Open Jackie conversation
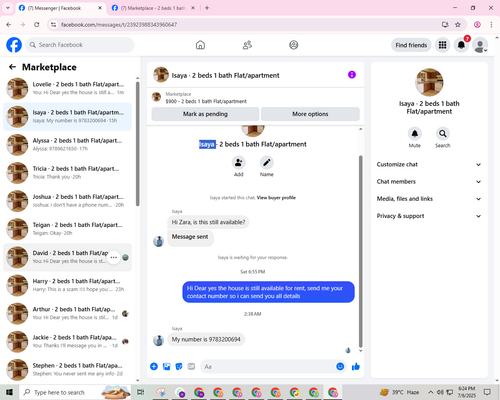500x400 pixels. [67, 342]
